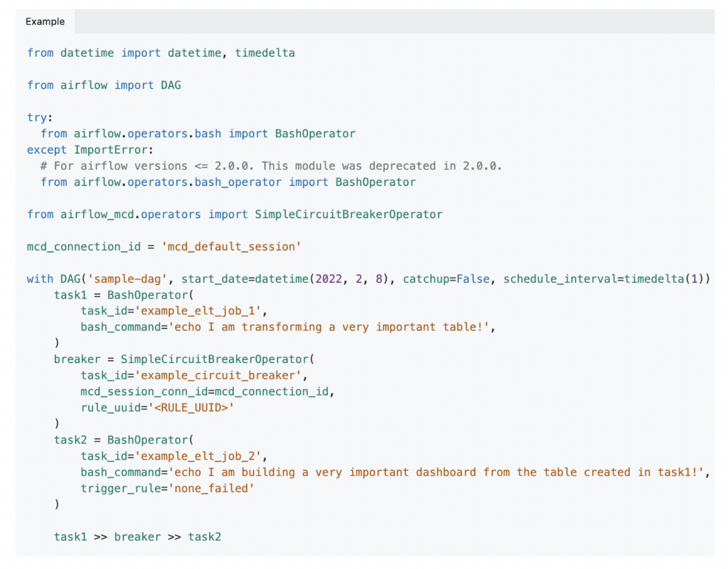728x569 pixels.
Task: Click the 'from datetime import' line
Action: (161, 53)
